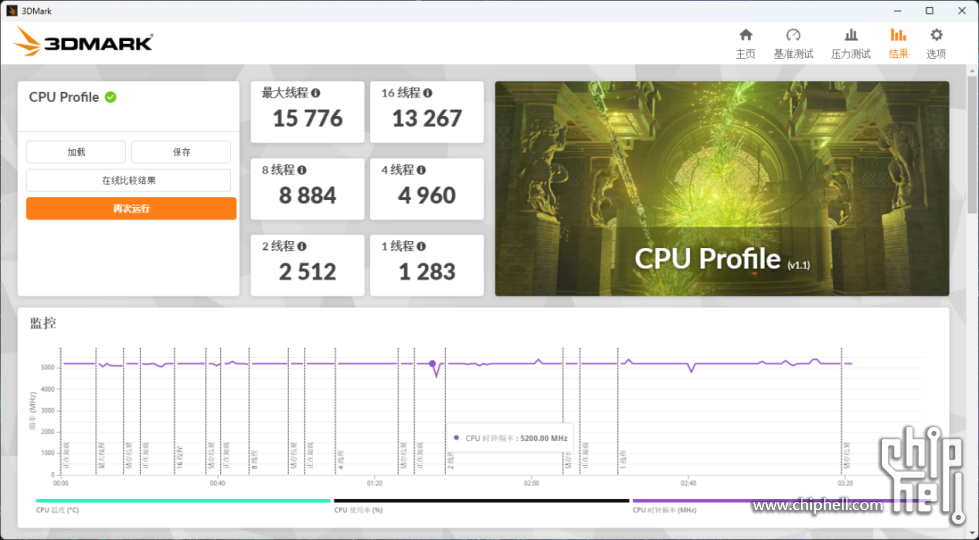Image resolution: width=979 pixels, height=540 pixels.
Task: Toggle the CPU 温度 (°C) legend bar
Action: [183, 501]
